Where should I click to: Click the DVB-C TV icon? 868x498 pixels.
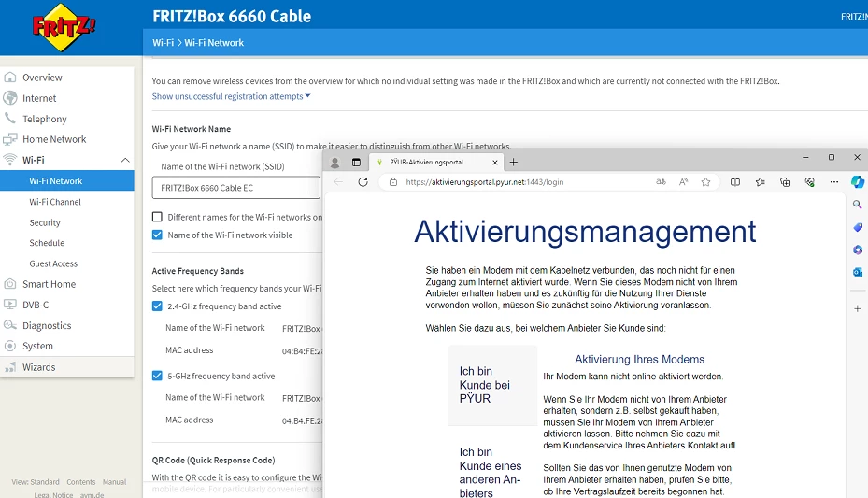click(10, 305)
